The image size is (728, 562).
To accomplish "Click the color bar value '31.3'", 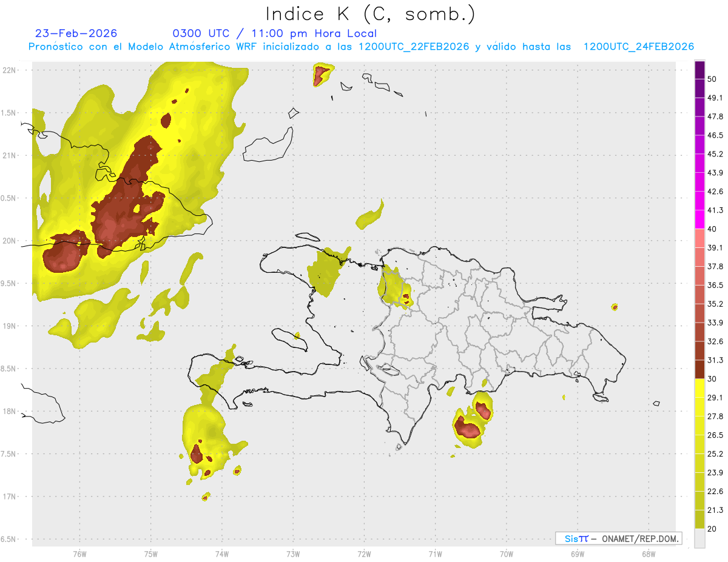I will (715, 360).
